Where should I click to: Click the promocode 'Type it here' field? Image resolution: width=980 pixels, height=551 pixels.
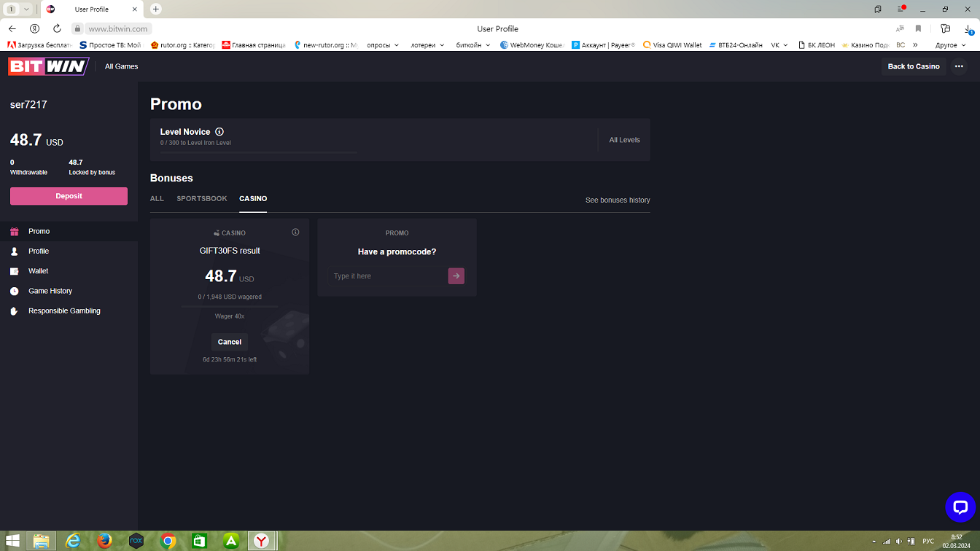(387, 276)
